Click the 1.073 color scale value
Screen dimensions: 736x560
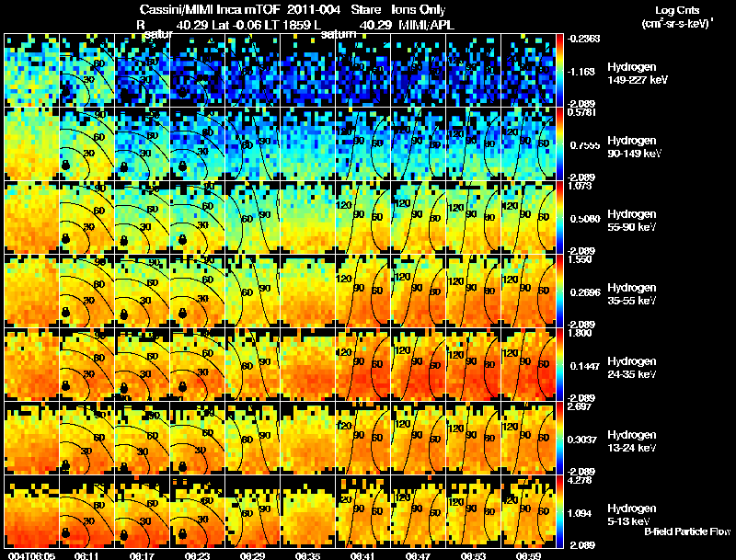tap(580, 186)
